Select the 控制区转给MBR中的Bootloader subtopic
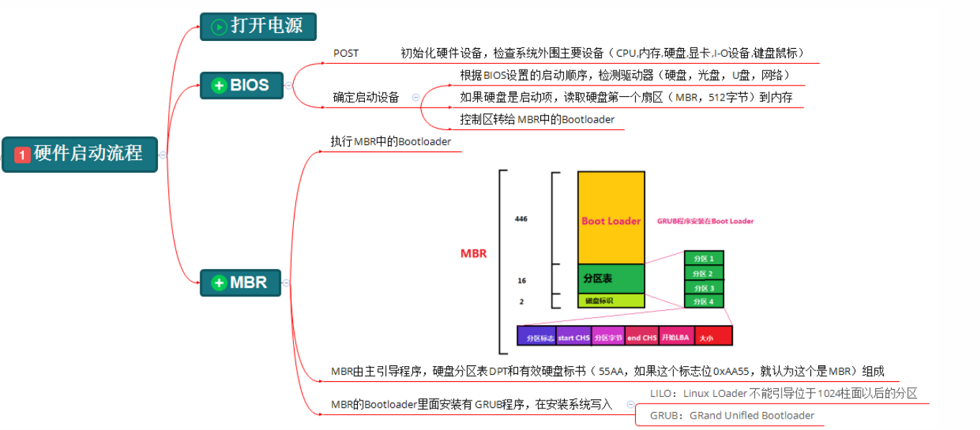The width and height of the screenshot is (980, 430). pyautogui.click(x=537, y=119)
